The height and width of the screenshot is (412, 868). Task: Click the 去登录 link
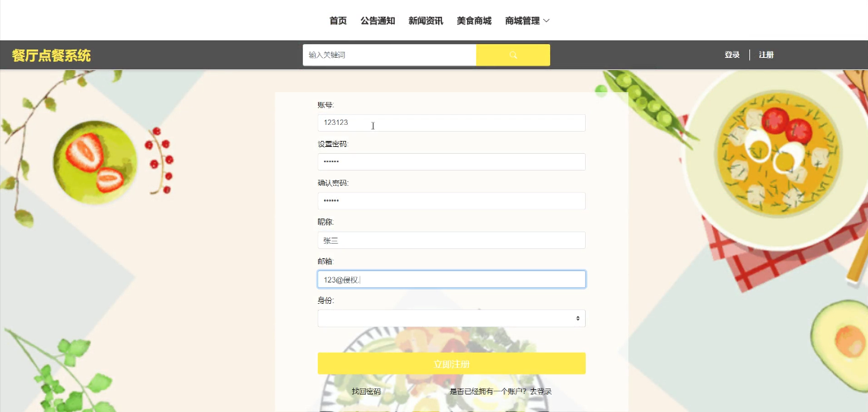pyautogui.click(x=541, y=391)
